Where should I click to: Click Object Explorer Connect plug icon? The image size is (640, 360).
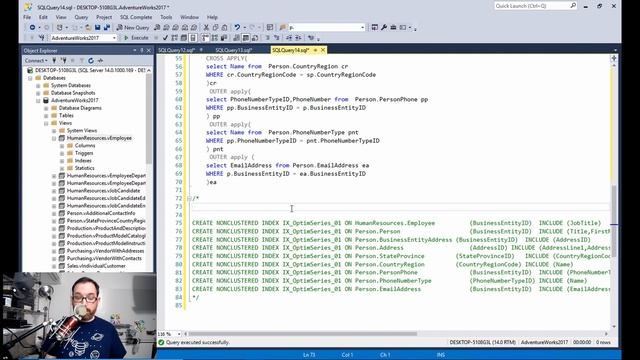click(54, 61)
